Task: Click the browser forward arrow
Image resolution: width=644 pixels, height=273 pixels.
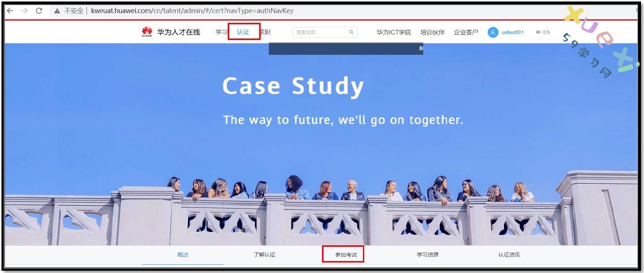Action: click(24, 11)
